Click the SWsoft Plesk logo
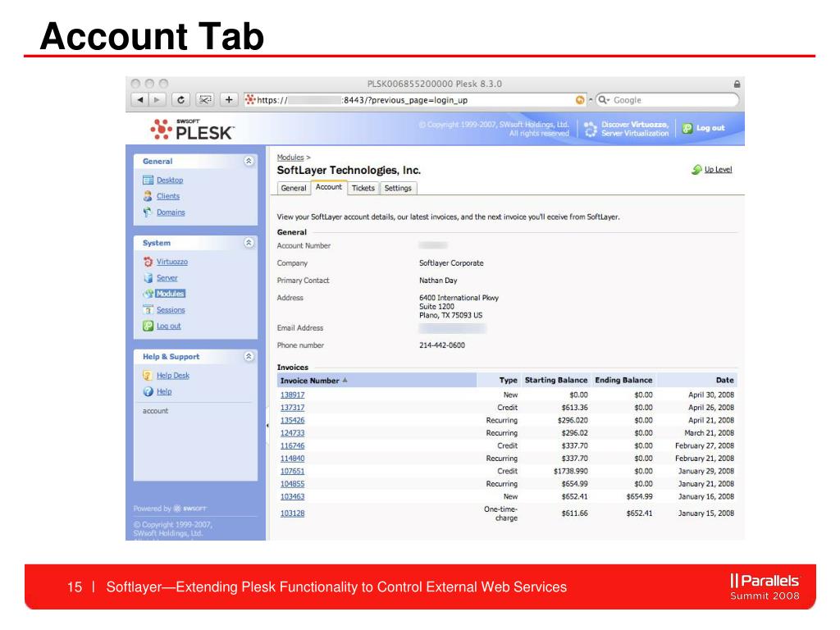Screen dimensions: 840x630 click(192, 130)
